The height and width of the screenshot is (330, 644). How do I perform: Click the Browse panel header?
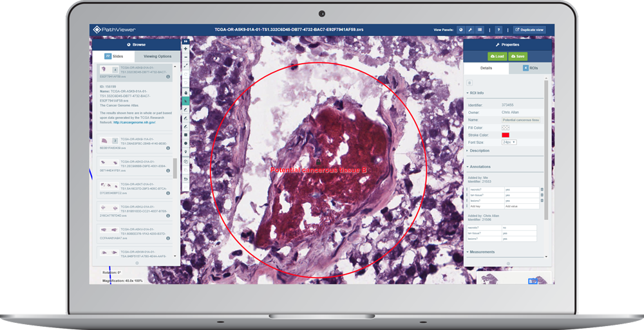pyautogui.click(x=137, y=44)
